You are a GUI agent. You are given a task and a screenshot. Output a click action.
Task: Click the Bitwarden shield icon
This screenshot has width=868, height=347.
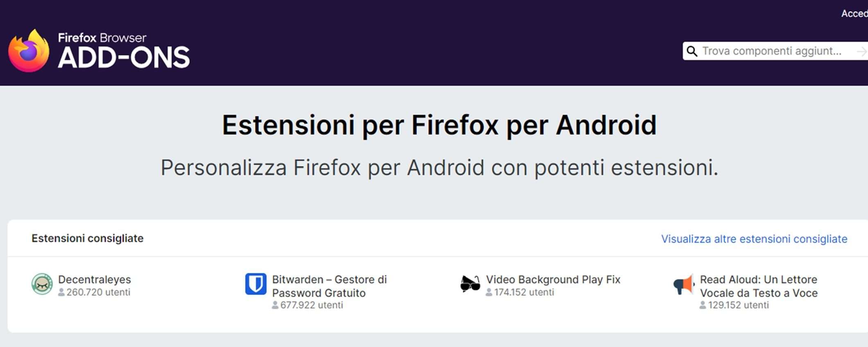point(255,284)
